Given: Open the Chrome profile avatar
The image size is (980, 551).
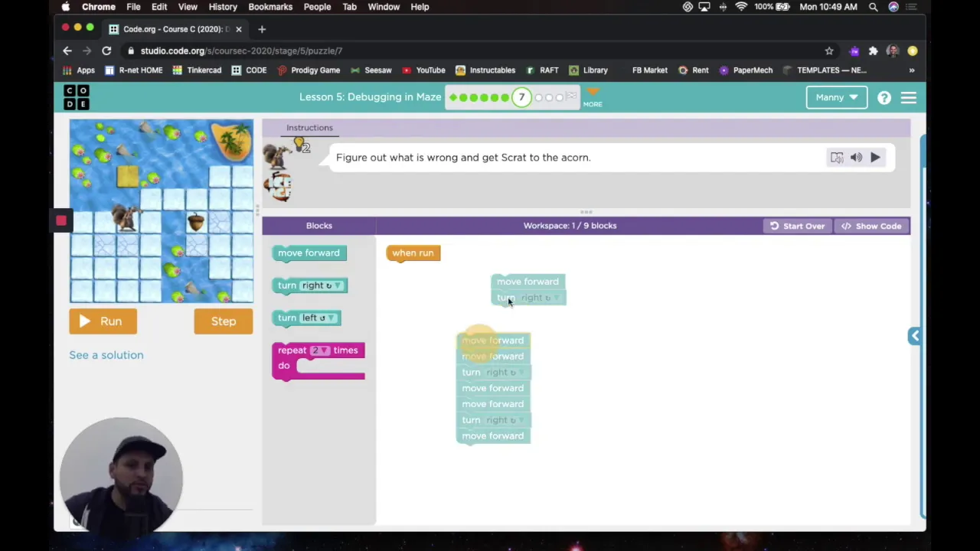Looking at the screenshot, I should pyautogui.click(x=893, y=51).
